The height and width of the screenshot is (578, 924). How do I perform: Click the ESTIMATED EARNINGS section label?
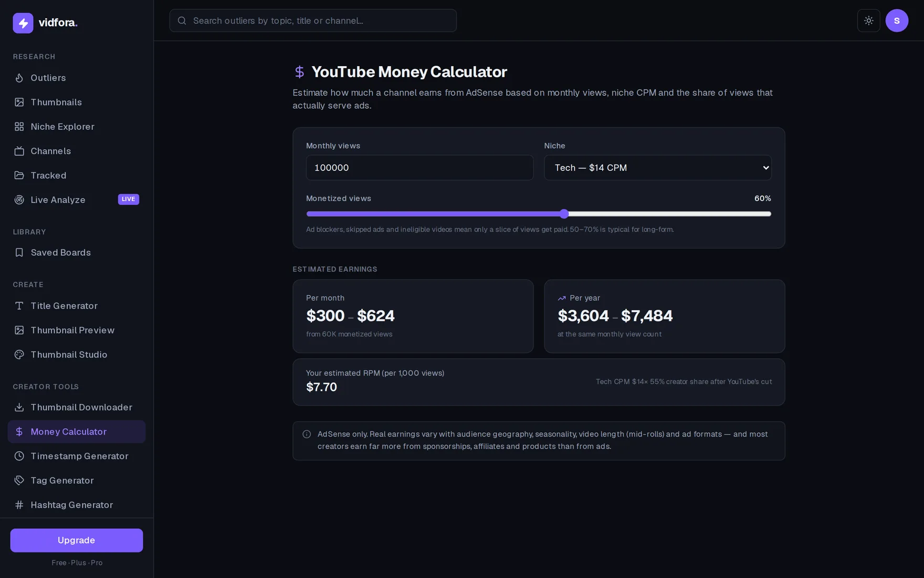(x=335, y=269)
